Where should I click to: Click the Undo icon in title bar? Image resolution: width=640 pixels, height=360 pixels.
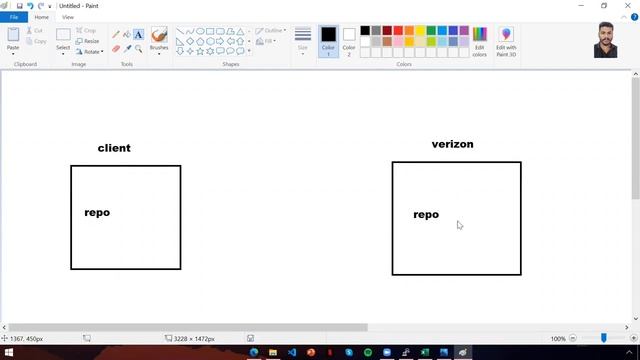[30, 6]
